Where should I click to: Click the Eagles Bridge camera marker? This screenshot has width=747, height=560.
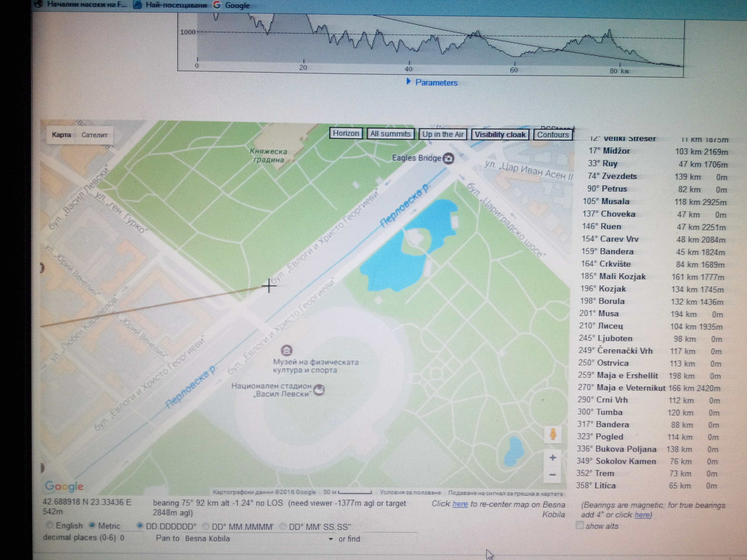point(448,158)
